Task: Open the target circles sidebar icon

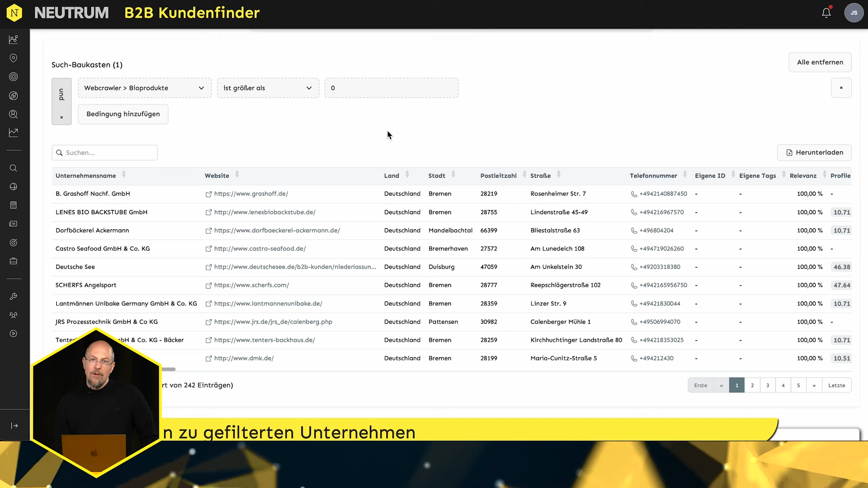Action: pyautogui.click(x=14, y=77)
